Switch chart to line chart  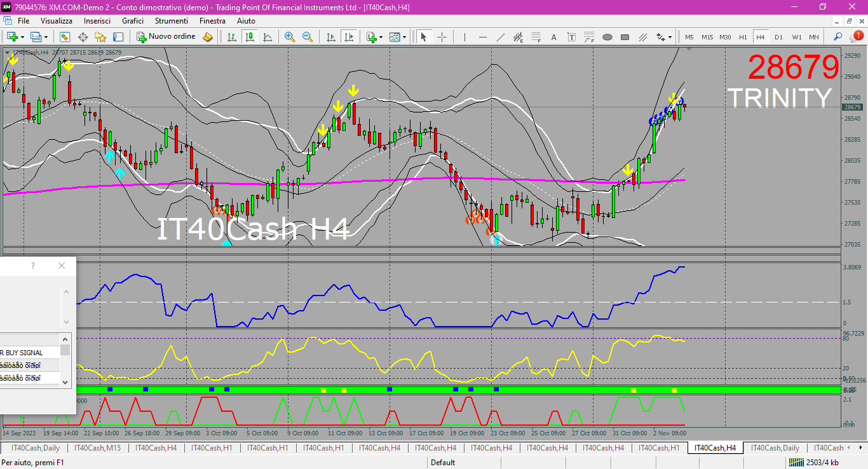coord(268,37)
